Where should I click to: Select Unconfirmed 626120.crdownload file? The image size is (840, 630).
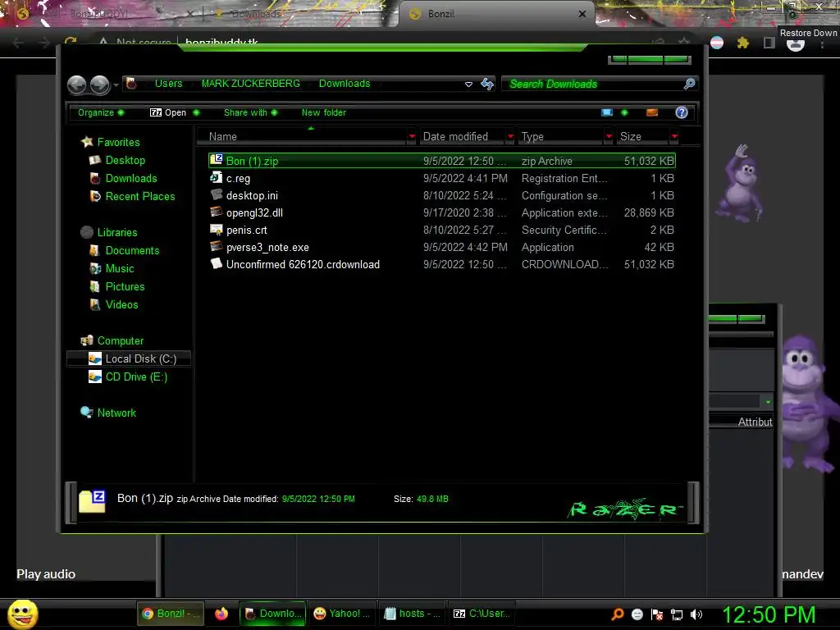click(303, 264)
